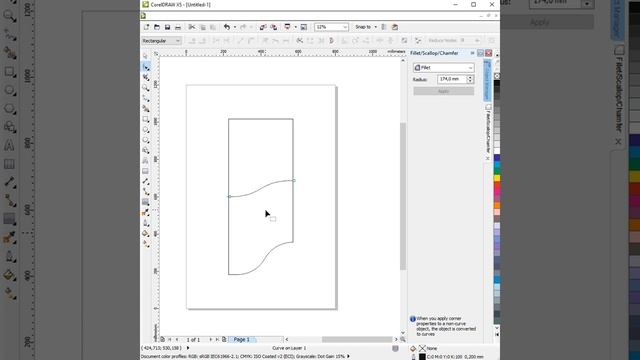Select the Interactive Fill tool in toolbox
The width and height of the screenshot is (640, 360).
pyautogui.click(x=146, y=244)
